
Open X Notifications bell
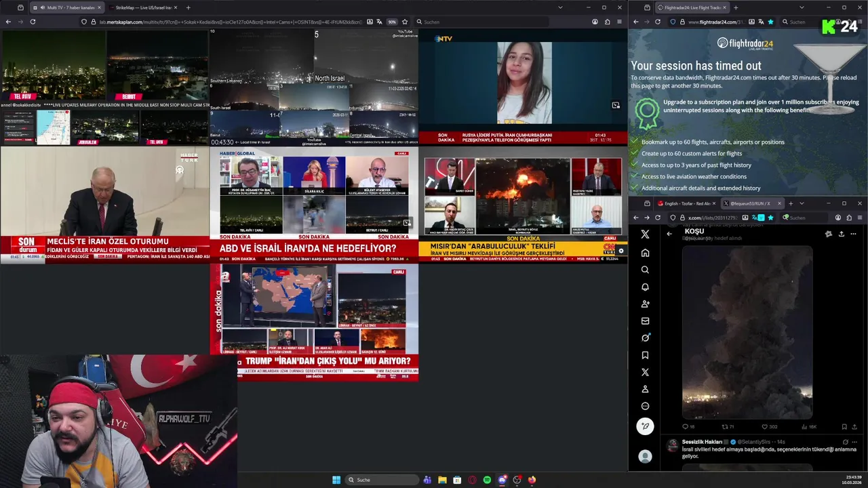pos(645,287)
